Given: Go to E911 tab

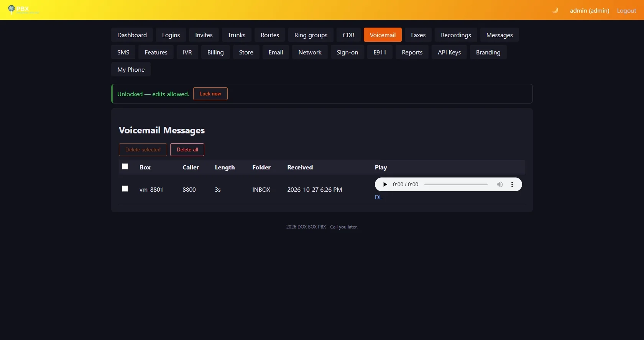Looking at the screenshot, I should [x=380, y=52].
